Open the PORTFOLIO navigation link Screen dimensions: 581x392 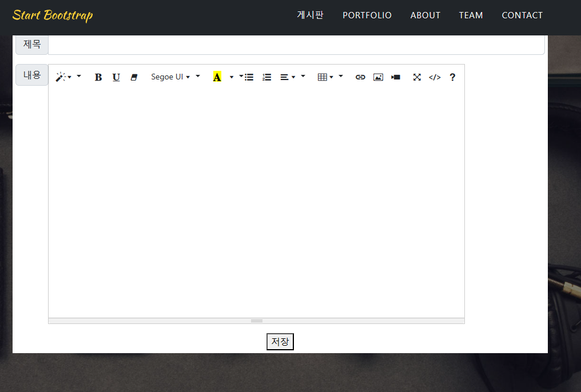pos(367,15)
